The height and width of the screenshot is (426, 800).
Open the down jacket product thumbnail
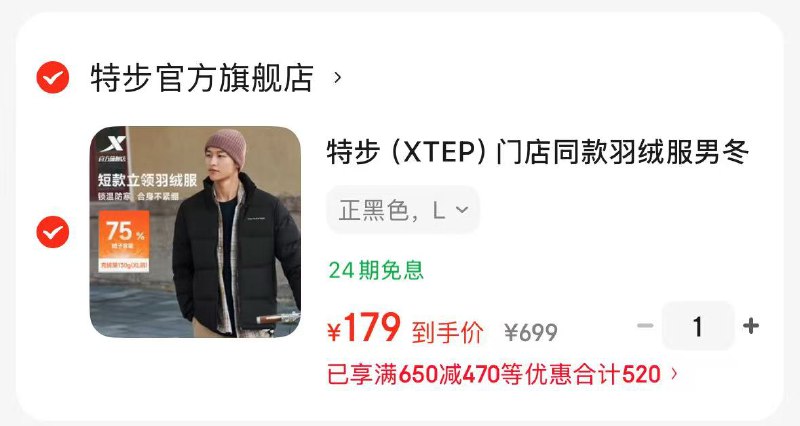[195, 232]
